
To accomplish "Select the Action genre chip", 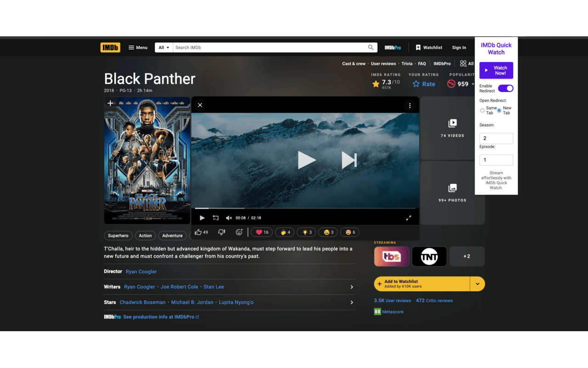I will (145, 236).
